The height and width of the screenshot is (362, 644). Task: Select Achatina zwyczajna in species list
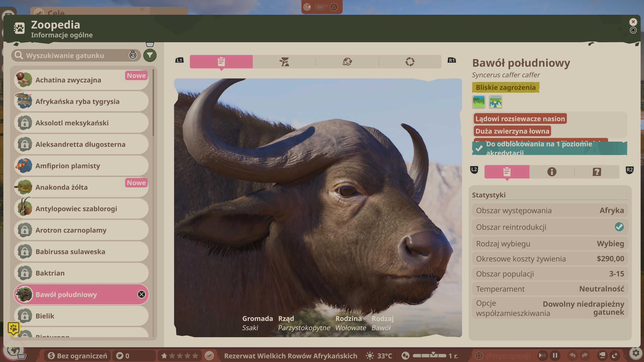tap(81, 80)
